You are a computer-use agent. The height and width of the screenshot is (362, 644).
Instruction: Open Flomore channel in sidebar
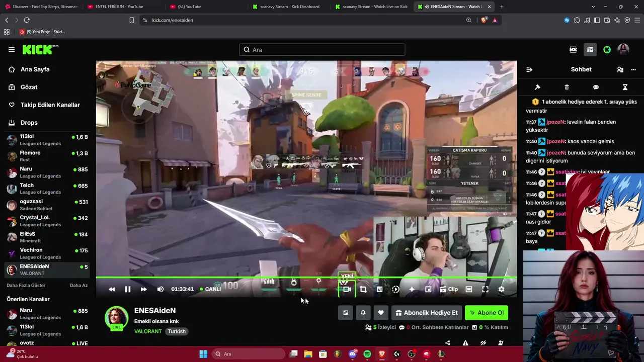point(47,156)
